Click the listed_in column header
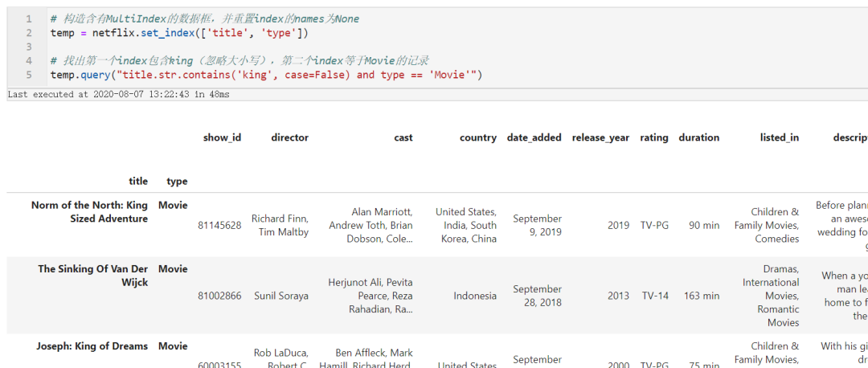The image size is (868, 368). point(779,137)
